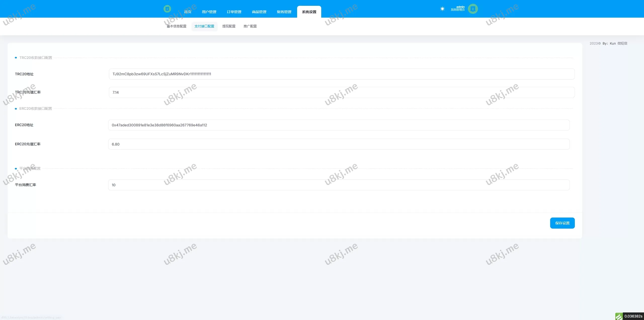Switch to the 基本信息配置 sub-tab
The width and height of the screenshot is (644, 320).
(x=177, y=26)
